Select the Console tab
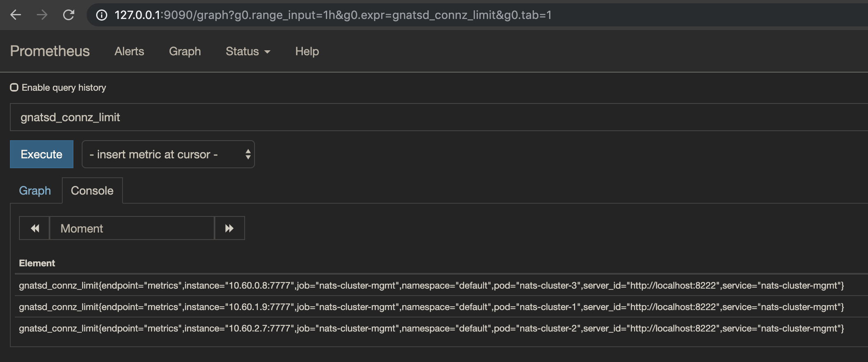Screen dimensions: 868x362 [x=92, y=190]
